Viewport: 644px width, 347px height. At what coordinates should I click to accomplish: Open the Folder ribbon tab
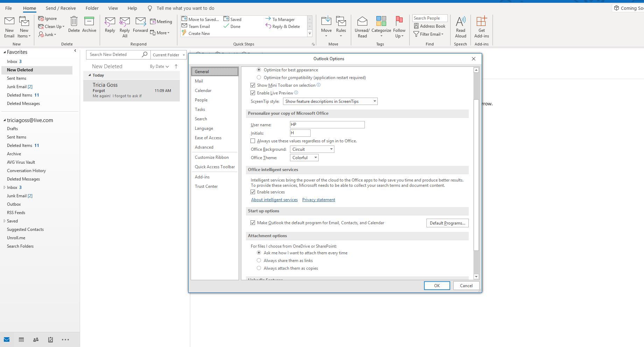coord(92,8)
